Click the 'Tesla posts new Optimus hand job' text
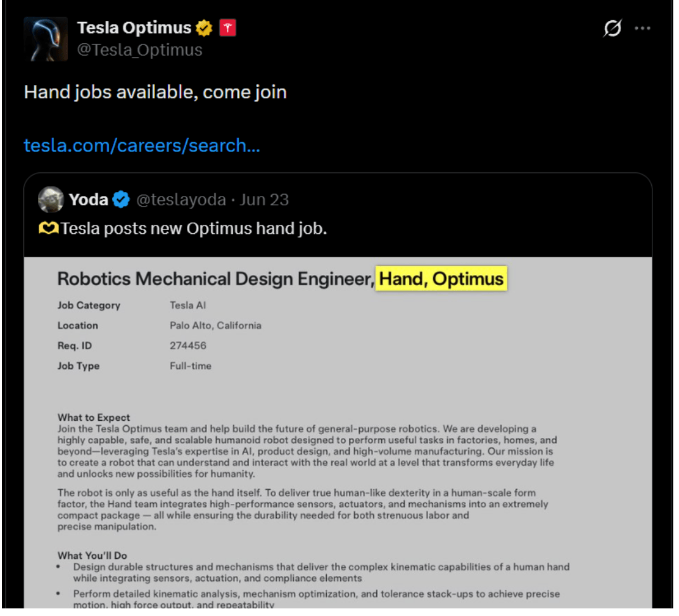679x616 pixels. 194,229
